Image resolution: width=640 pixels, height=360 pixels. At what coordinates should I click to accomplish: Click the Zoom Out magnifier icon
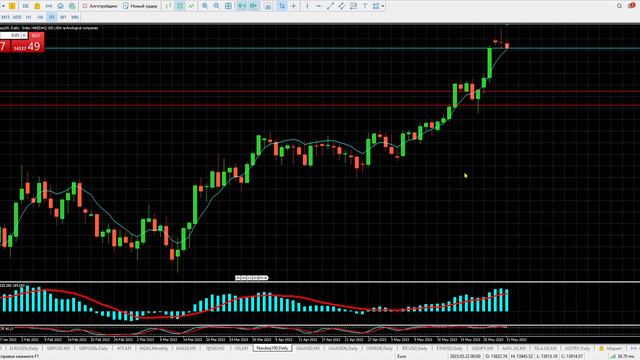pos(216,6)
